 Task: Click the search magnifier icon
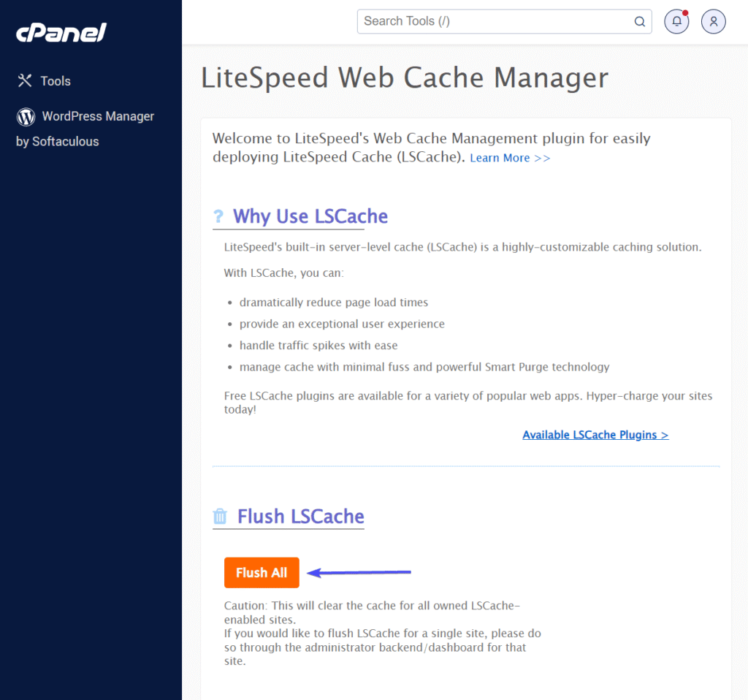click(639, 22)
